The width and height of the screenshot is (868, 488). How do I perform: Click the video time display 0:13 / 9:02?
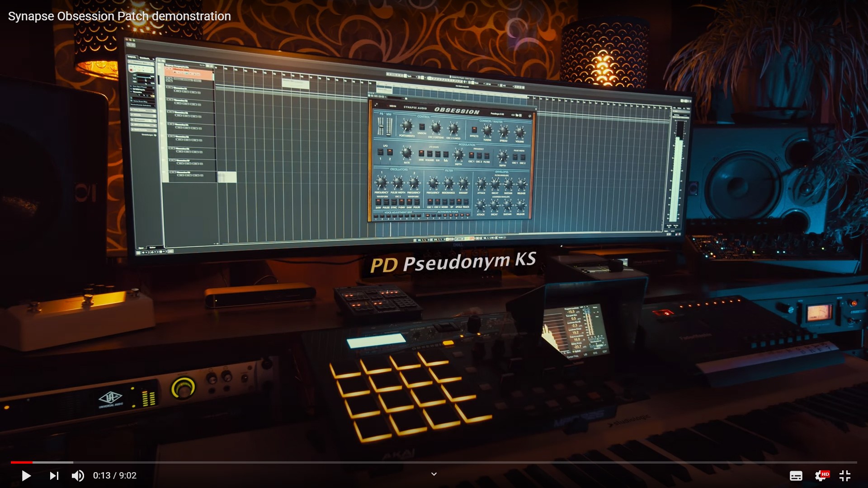115,476
